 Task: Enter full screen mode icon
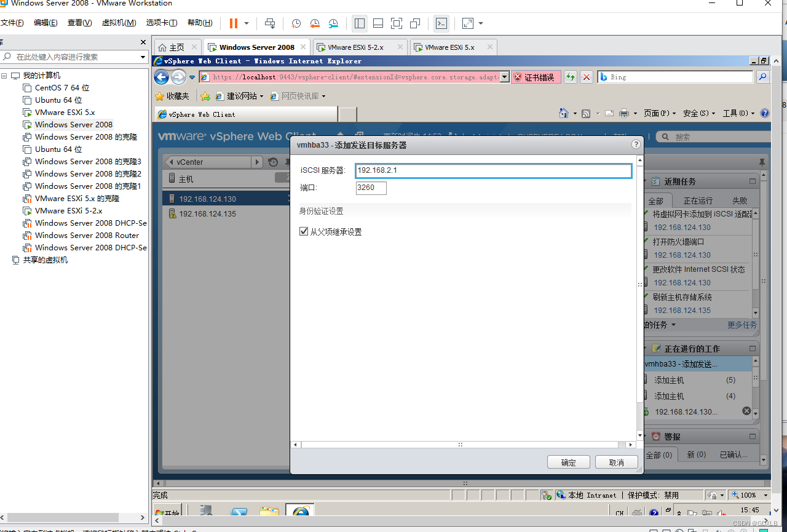tap(397, 23)
